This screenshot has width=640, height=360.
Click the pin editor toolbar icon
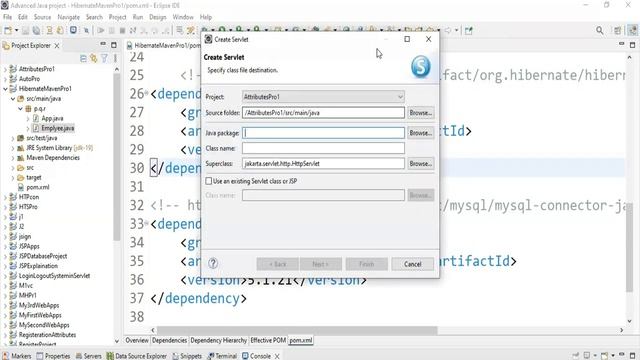(469, 30)
